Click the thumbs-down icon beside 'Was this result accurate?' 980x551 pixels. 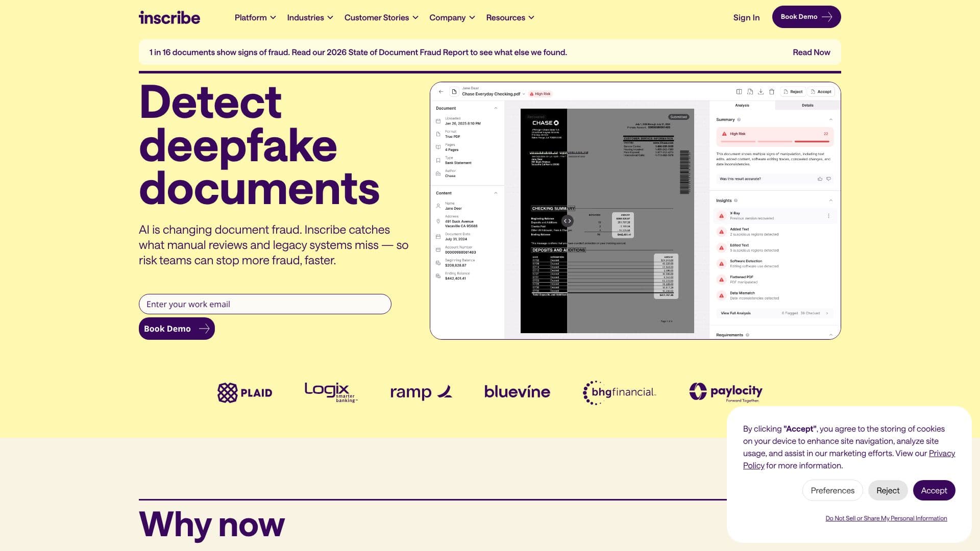pos(828,179)
